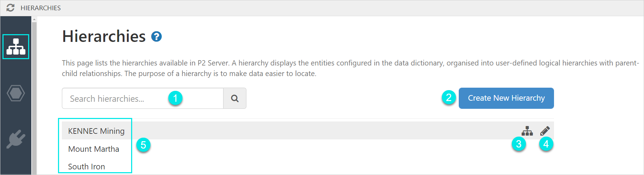
Task: Edit KENNEC Mining with the pencil icon
Action: click(545, 131)
